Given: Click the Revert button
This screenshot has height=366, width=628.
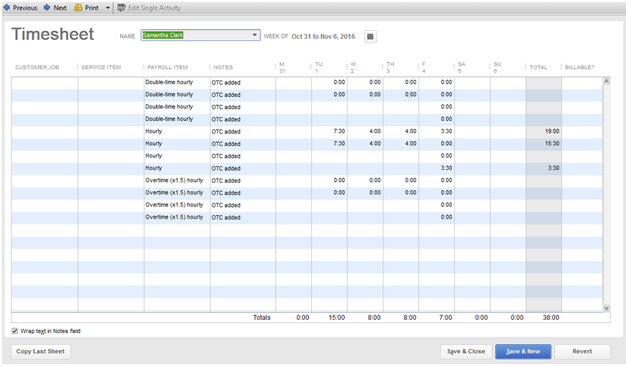Looking at the screenshot, I should (x=582, y=351).
